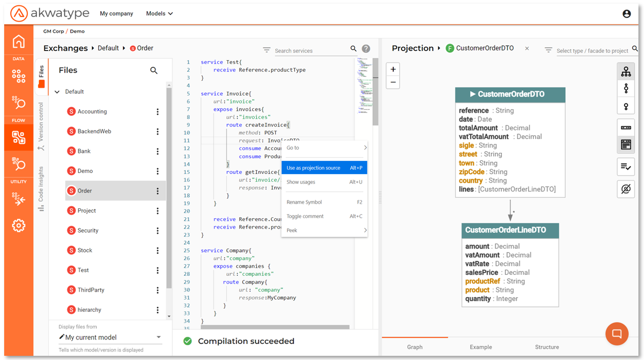Zoom out on projection graph

(393, 82)
